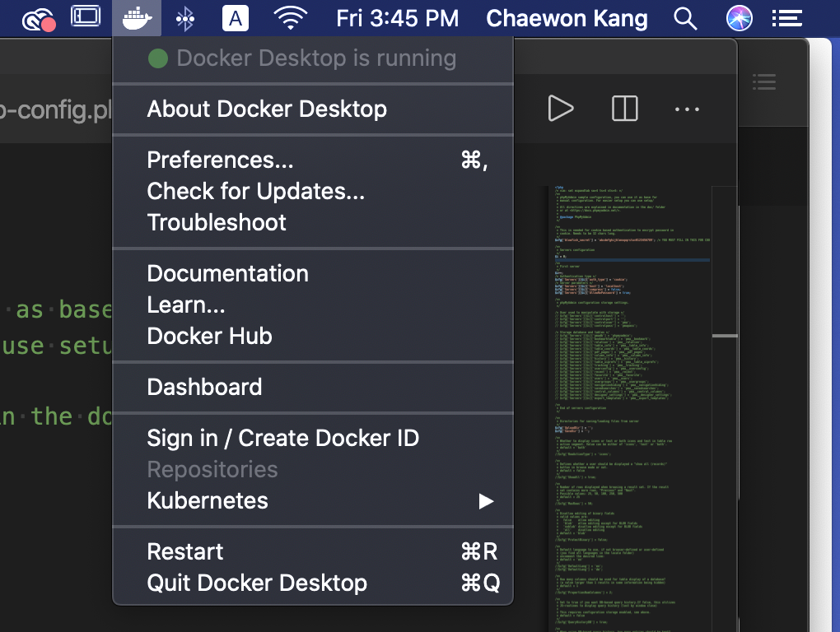Open the Bluetooth menu bar icon
This screenshot has height=632, width=840.
coord(184,19)
